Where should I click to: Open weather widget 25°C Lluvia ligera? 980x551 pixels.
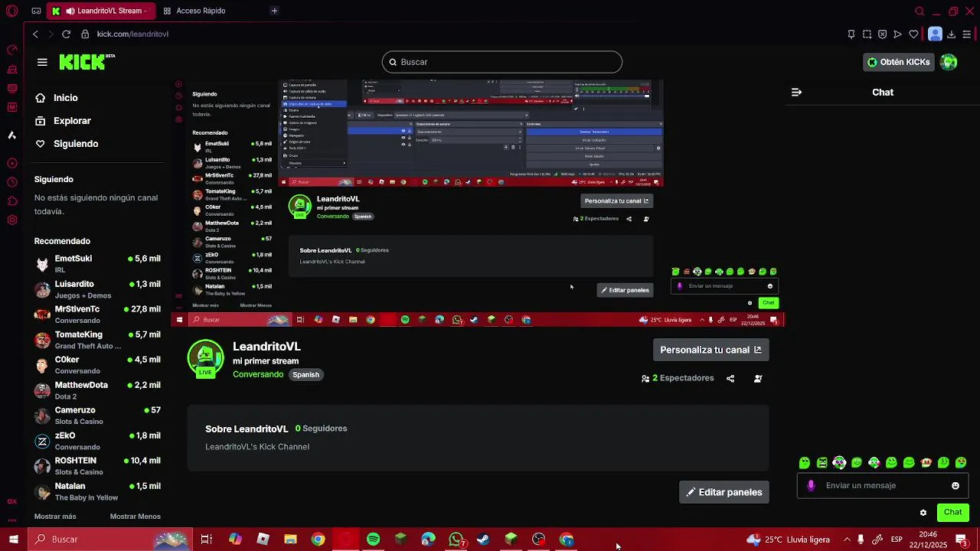pyautogui.click(x=789, y=540)
